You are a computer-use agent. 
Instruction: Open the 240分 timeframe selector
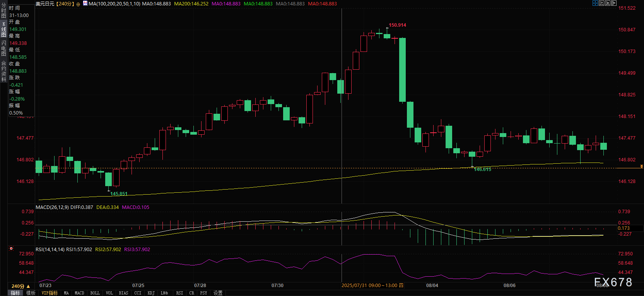pos(20,286)
